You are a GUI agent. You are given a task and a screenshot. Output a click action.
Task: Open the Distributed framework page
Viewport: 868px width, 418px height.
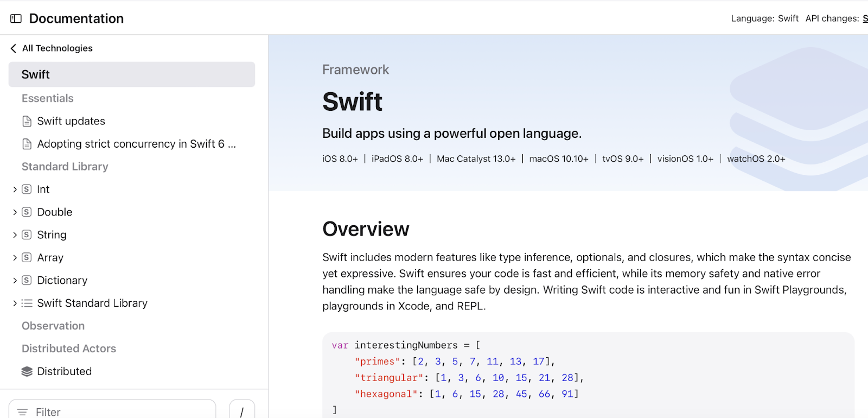coord(65,372)
